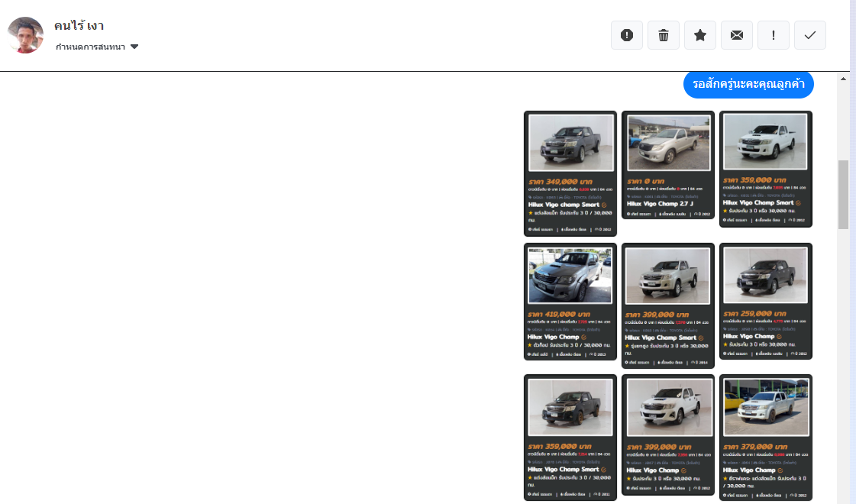Open the Hilux Vigo Champ 2.7 J card
Image resolution: width=856 pixels, height=504 pixels.
coord(667,165)
